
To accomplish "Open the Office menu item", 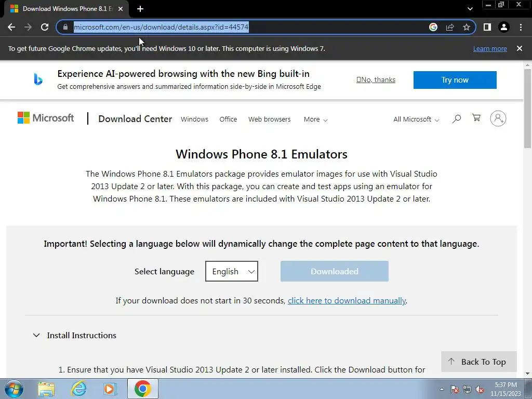I will (228, 119).
